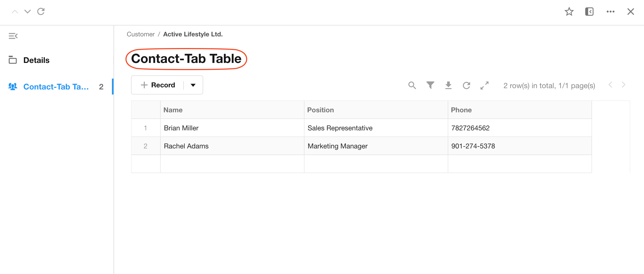Go to the next record arrow
The image size is (644, 274).
[x=28, y=11]
